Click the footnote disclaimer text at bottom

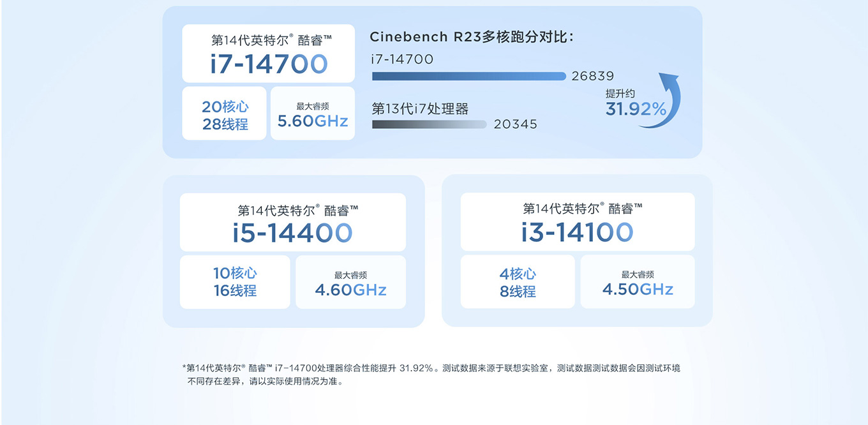coord(431,375)
